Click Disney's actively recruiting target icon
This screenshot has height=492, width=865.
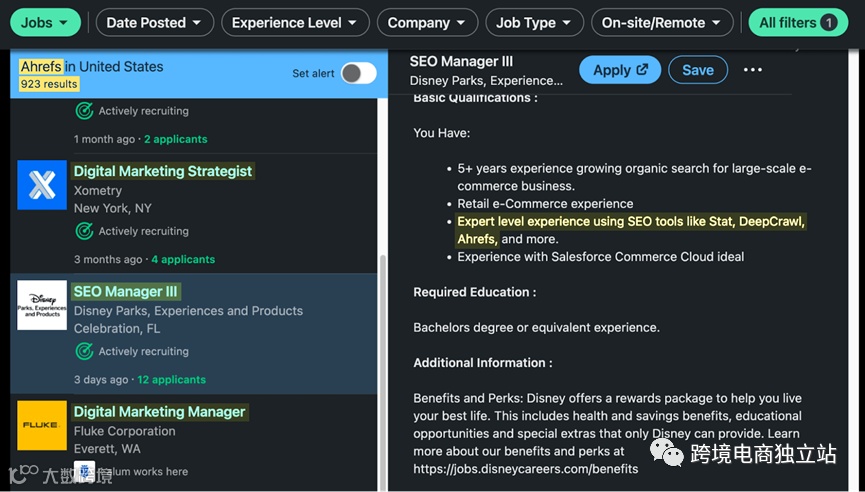[85, 351]
